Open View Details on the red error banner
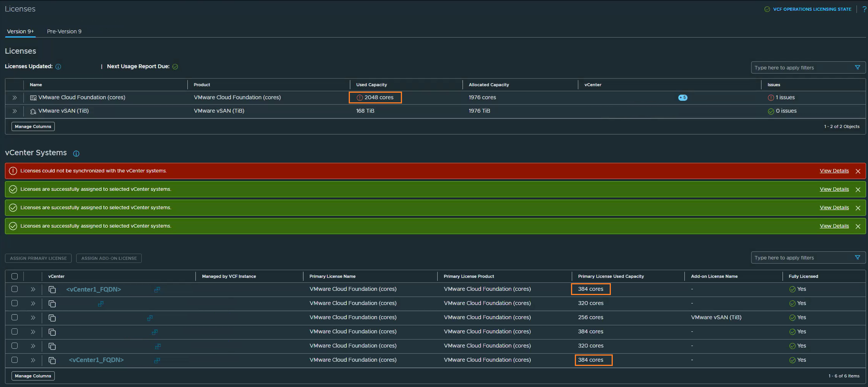868x387 pixels. pyautogui.click(x=834, y=171)
